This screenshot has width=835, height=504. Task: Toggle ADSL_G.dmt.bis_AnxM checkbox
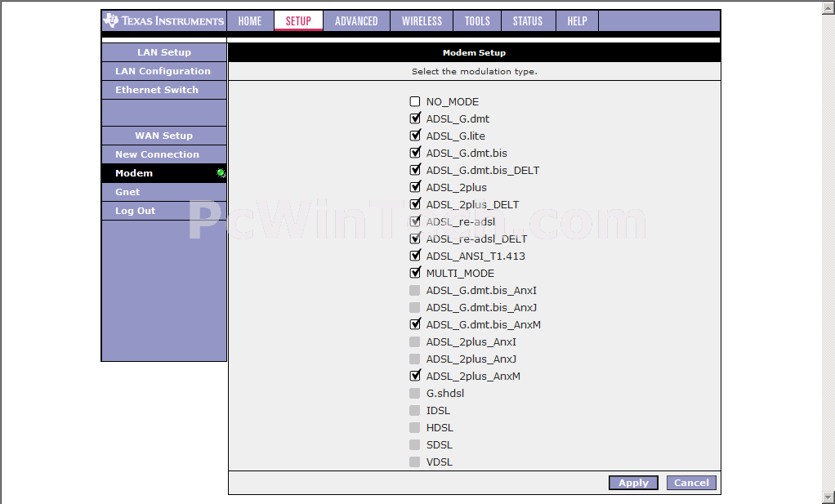tap(415, 325)
